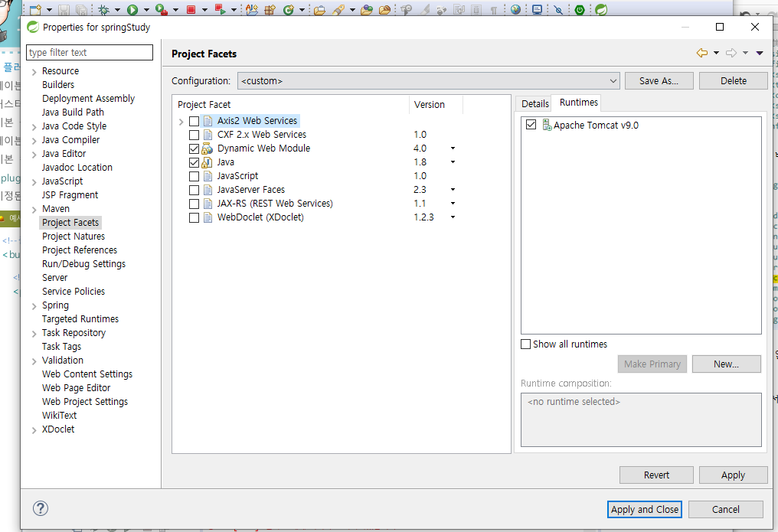778x532 pixels.
Task: Expand the Spring tree node
Action: [34, 306]
